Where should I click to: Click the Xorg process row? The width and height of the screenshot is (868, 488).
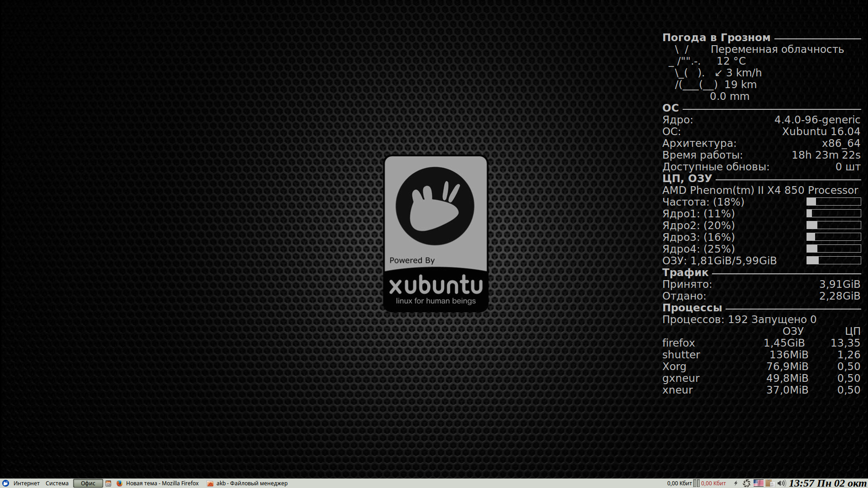click(x=761, y=366)
